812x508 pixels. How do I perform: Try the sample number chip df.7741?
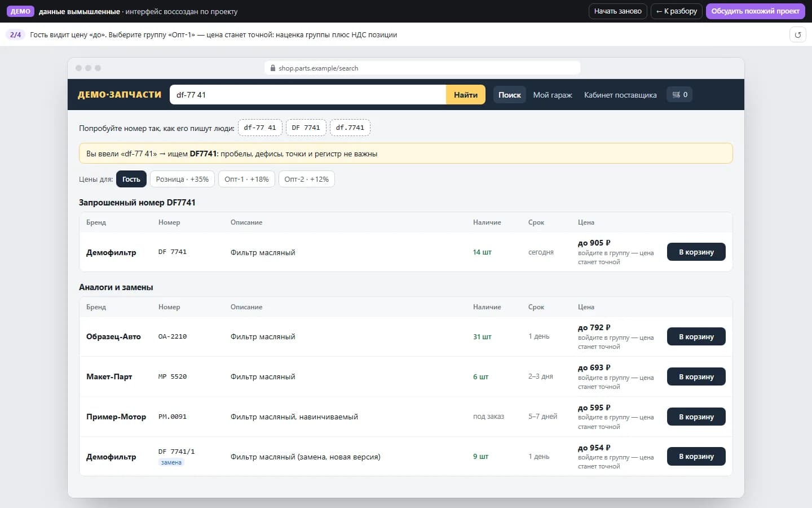point(350,128)
